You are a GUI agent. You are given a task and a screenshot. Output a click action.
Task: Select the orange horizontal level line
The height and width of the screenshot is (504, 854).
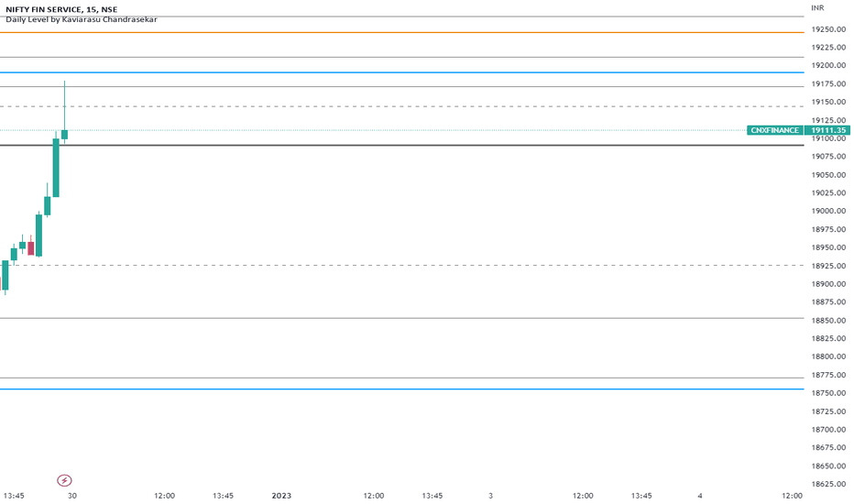point(402,33)
